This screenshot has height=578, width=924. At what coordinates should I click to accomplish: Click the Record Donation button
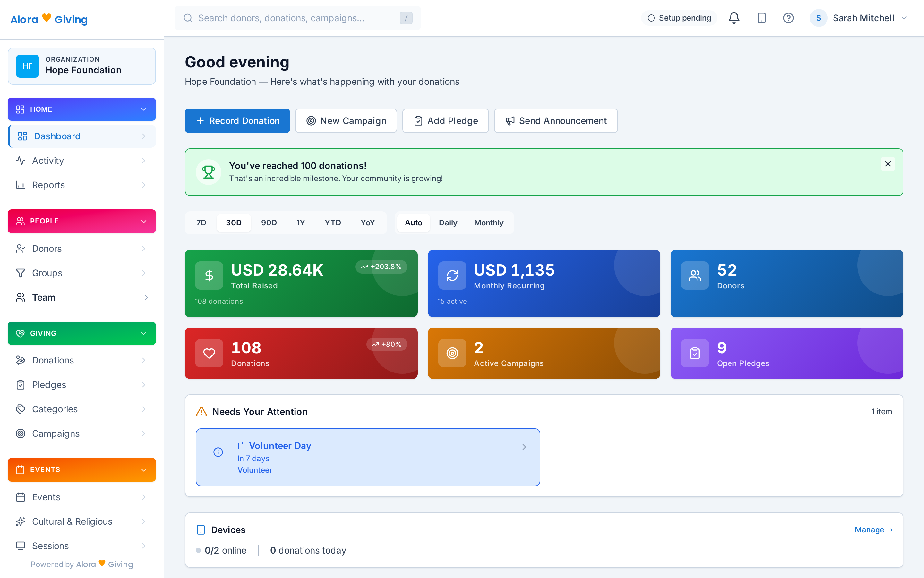tap(237, 121)
